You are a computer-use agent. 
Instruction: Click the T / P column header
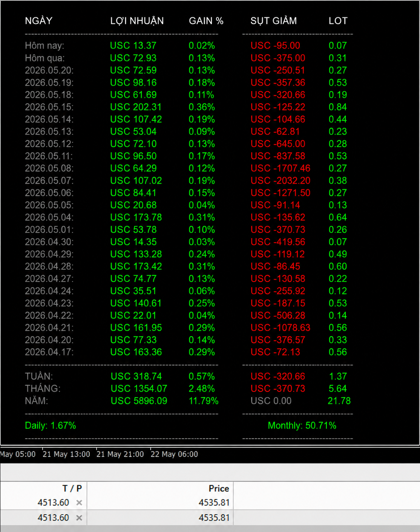(x=72, y=488)
